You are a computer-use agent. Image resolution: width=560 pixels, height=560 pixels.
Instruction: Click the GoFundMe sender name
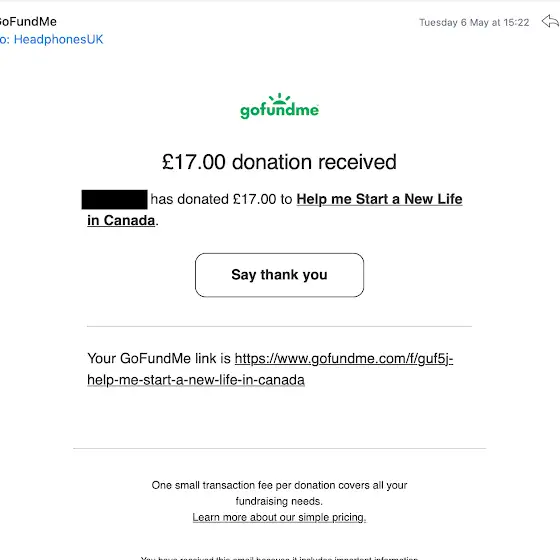[x=28, y=21]
